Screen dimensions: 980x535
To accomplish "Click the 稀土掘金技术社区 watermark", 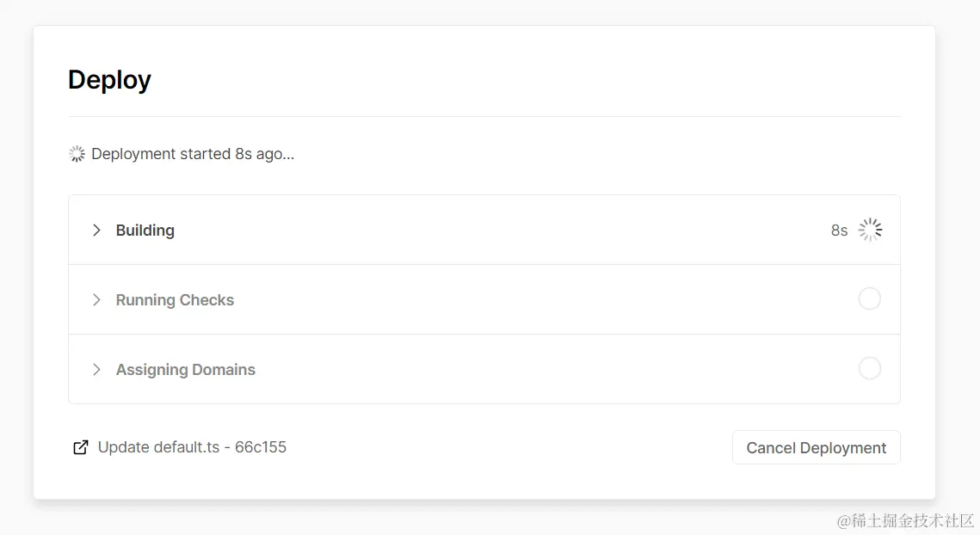I will (906, 520).
